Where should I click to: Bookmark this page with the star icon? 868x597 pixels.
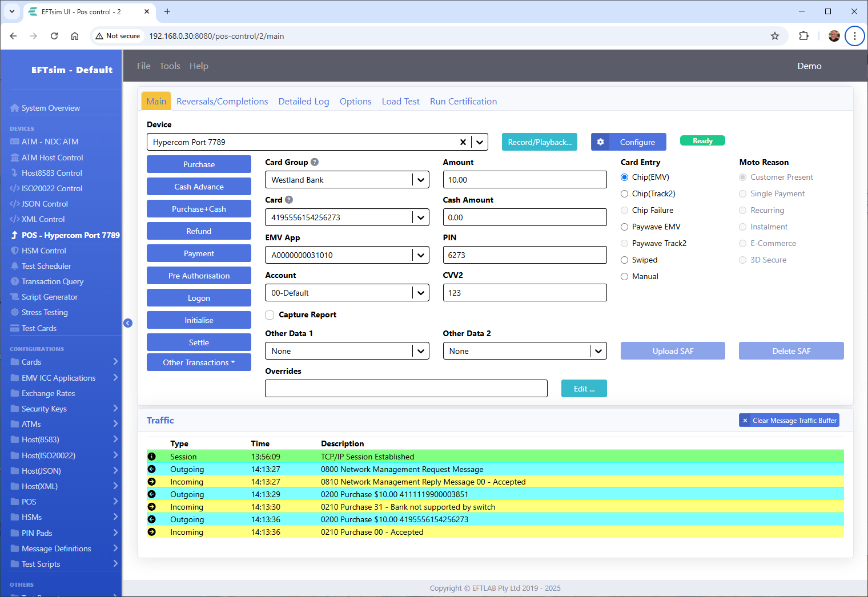click(775, 36)
